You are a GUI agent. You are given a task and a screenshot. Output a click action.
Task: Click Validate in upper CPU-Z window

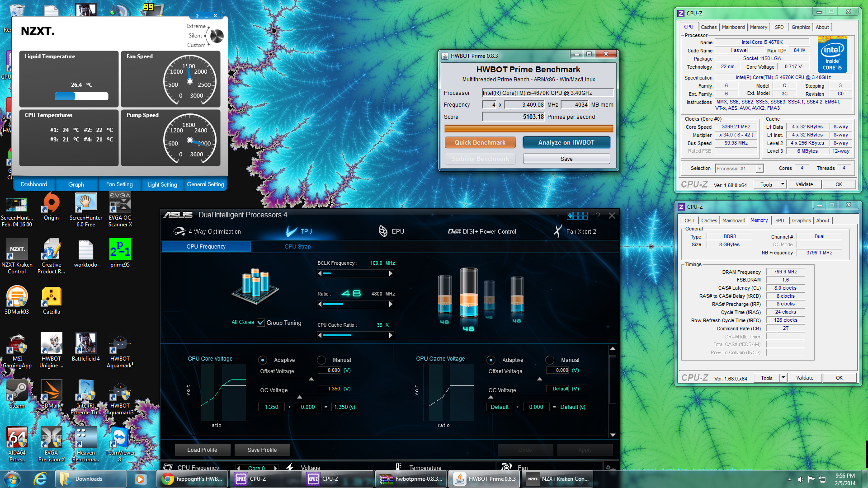pos(804,184)
